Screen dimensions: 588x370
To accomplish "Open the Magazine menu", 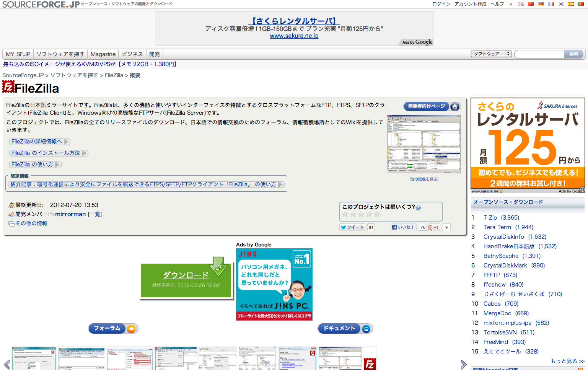I will point(103,54).
